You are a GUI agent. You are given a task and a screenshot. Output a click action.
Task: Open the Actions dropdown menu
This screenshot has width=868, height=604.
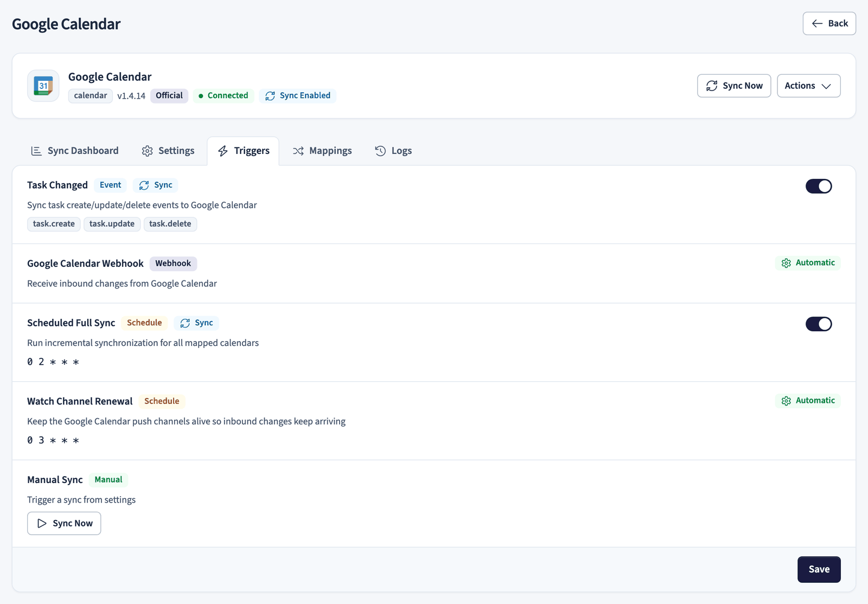click(808, 86)
